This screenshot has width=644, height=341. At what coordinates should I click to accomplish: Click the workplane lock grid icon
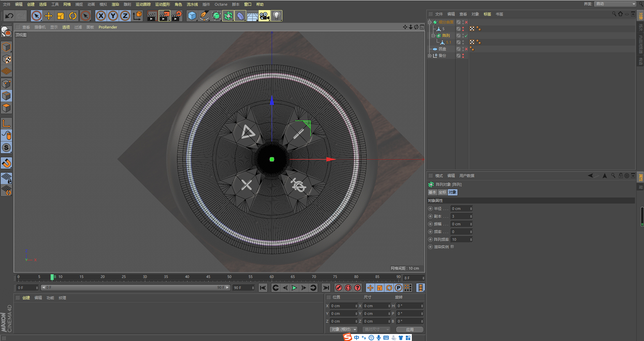[6, 178]
